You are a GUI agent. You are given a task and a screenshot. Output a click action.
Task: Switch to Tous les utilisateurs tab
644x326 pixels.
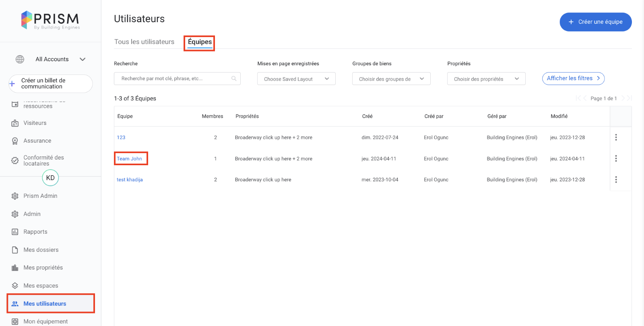pyautogui.click(x=144, y=42)
